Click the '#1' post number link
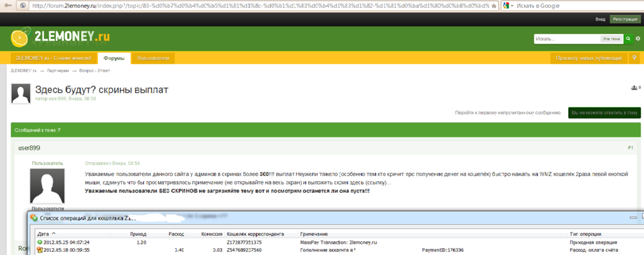Image resolution: width=644 pixels, height=255 pixels. [630, 147]
